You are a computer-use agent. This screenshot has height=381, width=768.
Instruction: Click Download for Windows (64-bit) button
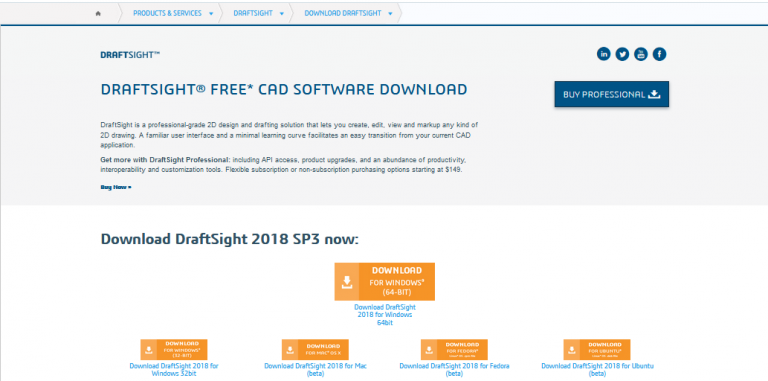tap(384, 282)
